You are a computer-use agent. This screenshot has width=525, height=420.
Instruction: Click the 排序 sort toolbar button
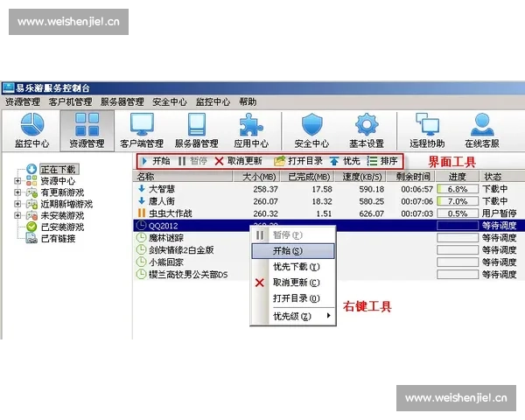tap(382, 161)
